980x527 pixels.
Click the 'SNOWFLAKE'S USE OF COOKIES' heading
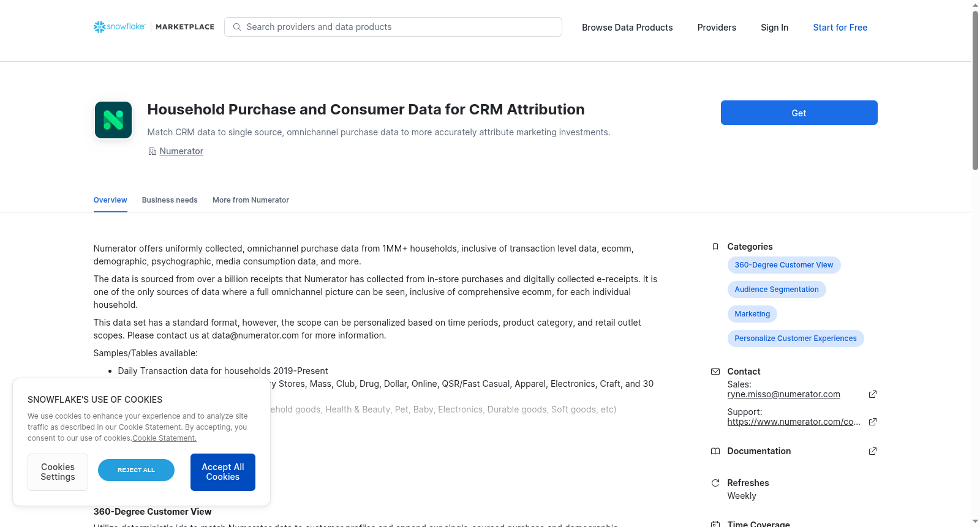95,400
